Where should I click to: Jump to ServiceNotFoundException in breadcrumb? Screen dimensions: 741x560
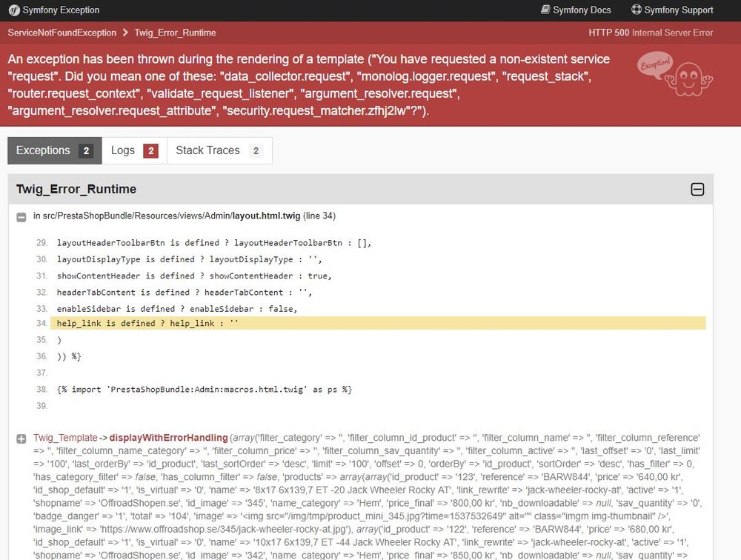click(x=62, y=33)
